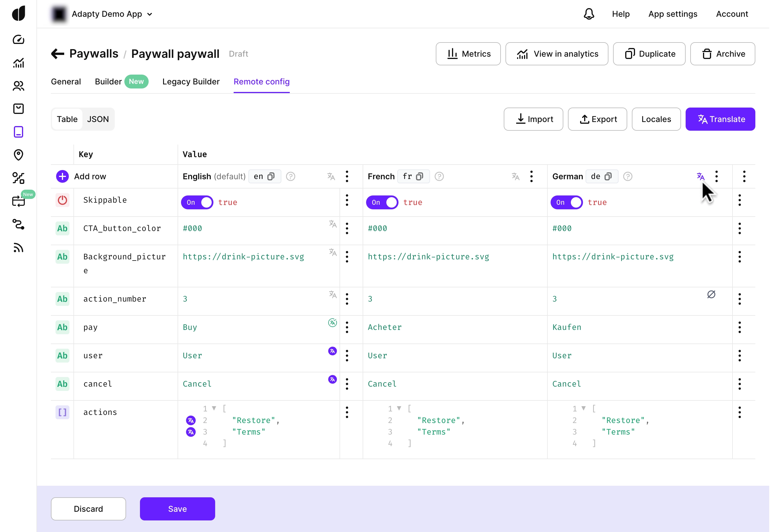The height and width of the screenshot is (532, 775).
Task: Switch to the Legacy Builder tab
Action: pos(191,82)
